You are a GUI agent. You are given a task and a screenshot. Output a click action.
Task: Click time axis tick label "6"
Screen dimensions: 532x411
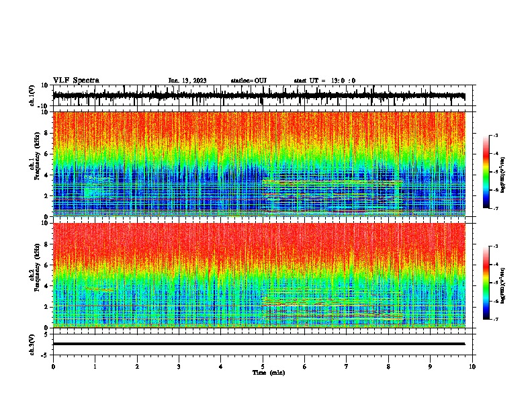coord(304,367)
